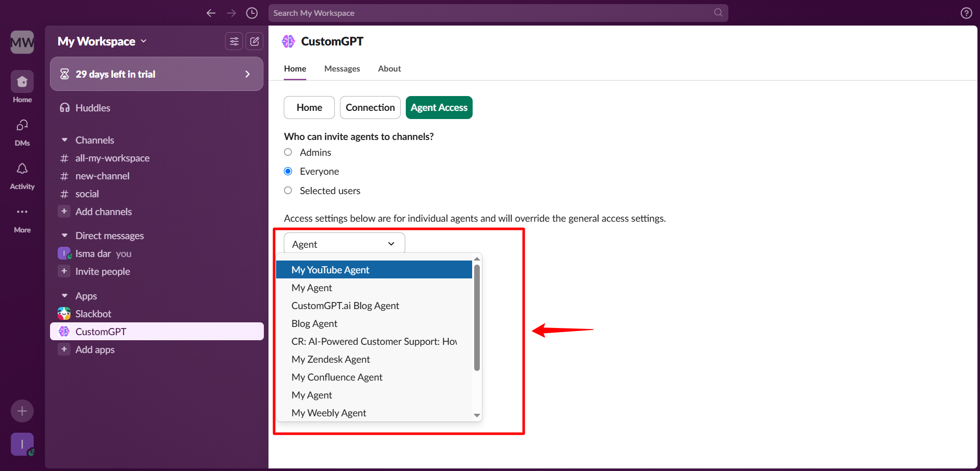The height and width of the screenshot is (471, 980).
Task: Open trial details chevron
Action: tap(248, 74)
